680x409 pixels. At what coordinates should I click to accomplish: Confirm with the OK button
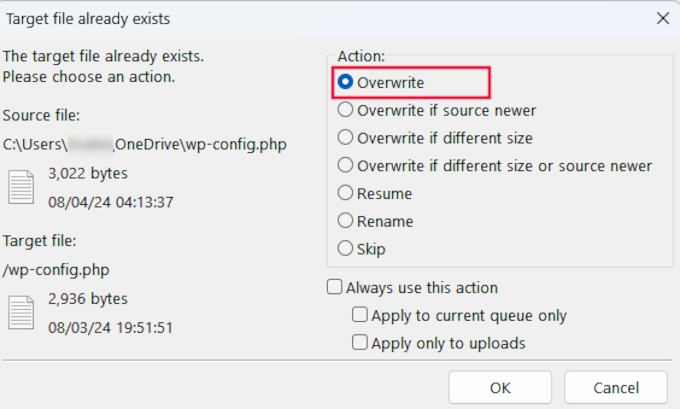tap(500, 387)
